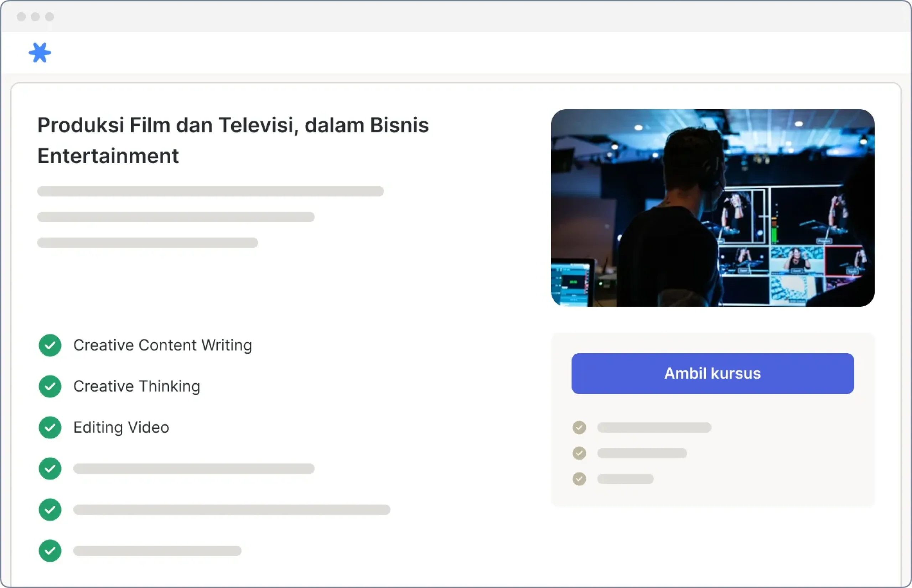Click green checkmark beside Editing Video
The image size is (912, 588).
click(x=50, y=427)
